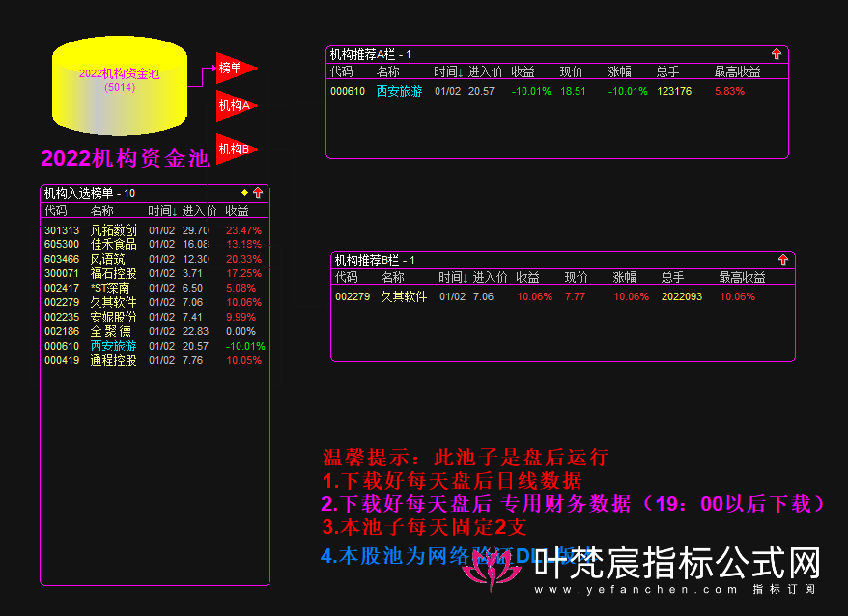Click 总手 header in 机构推荐B栏
Image resolution: width=848 pixels, height=616 pixels.
click(673, 277)
